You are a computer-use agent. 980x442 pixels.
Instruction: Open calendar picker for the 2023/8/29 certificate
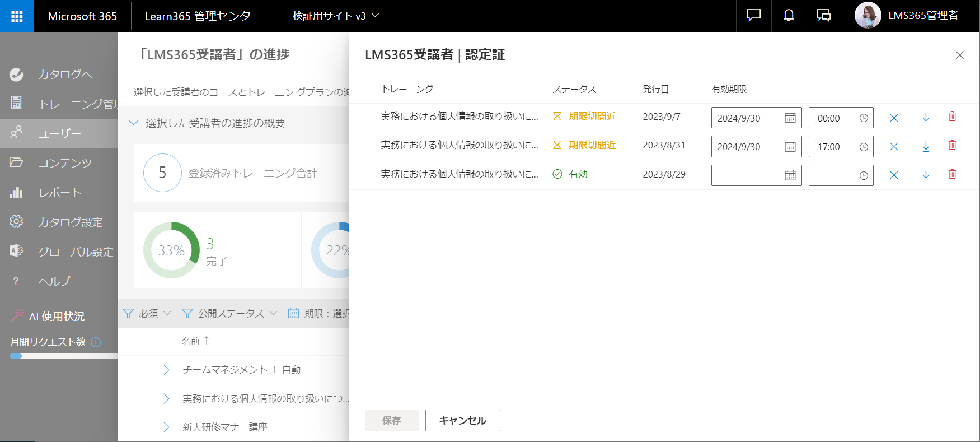[790, 175]
